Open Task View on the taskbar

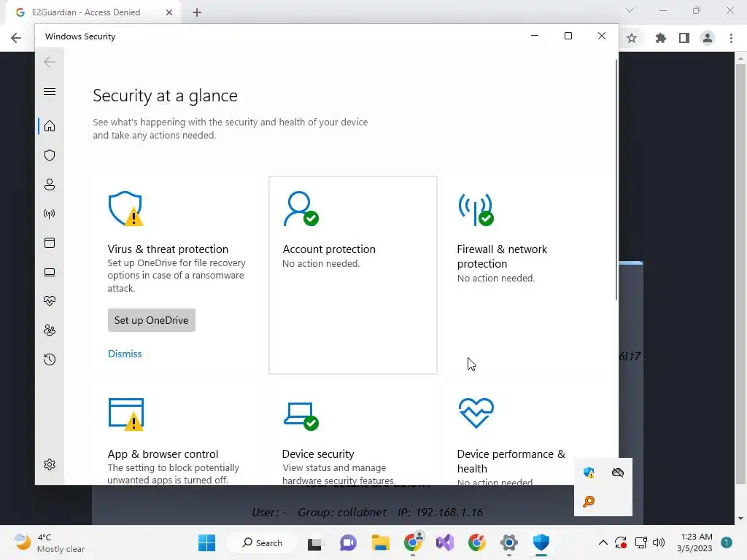point(315,542)
